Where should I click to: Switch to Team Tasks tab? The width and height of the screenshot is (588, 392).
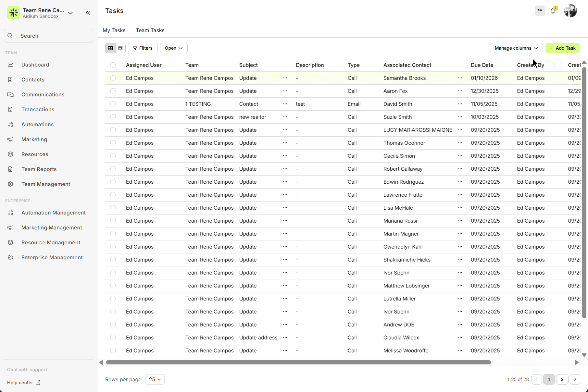(x=150, y=30)
